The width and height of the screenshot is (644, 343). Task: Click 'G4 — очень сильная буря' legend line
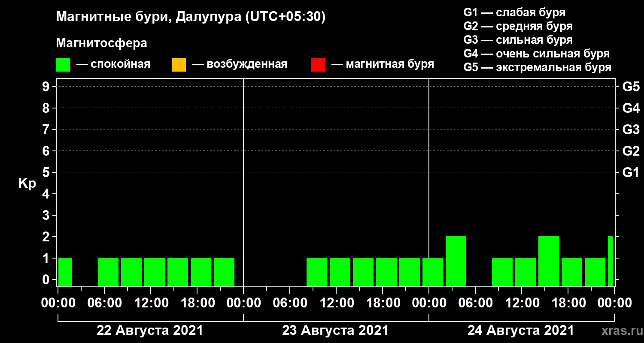pyautogui.click(x=537, y=54)
